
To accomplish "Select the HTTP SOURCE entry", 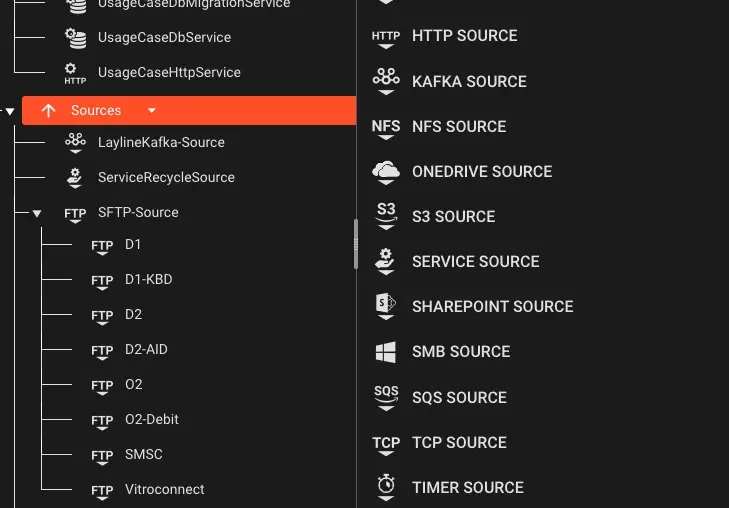I will [x=445, y=36].
